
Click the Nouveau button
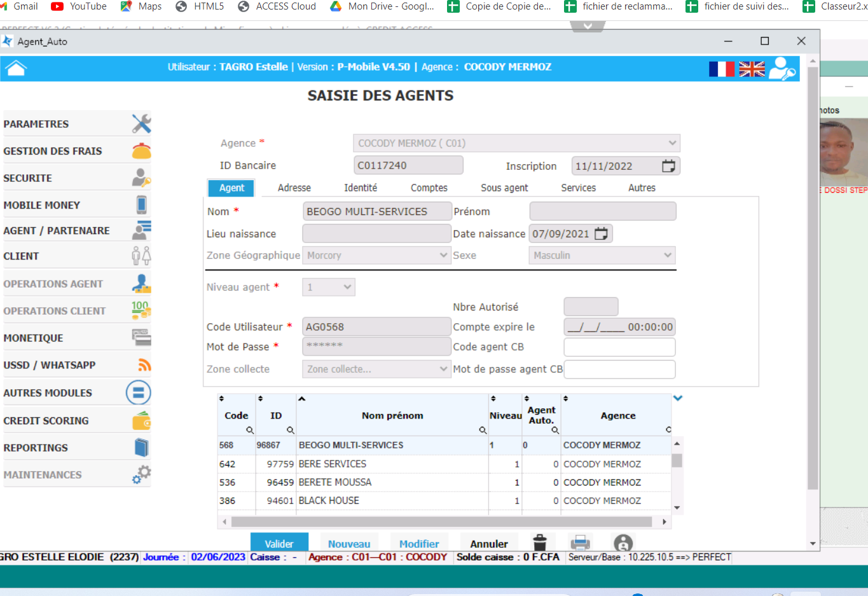pyautogui.click(x=348, y=543)
